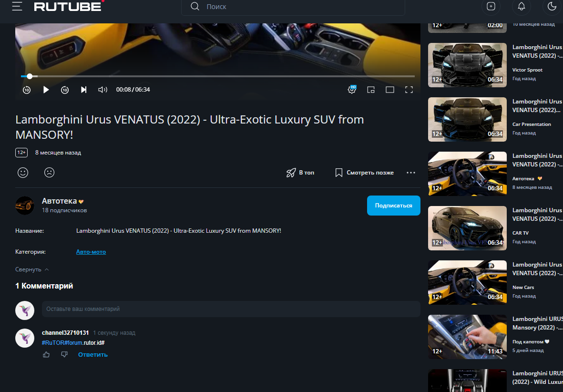
Task: Click the В топ rocket button
Action: [x=300, y=173]
